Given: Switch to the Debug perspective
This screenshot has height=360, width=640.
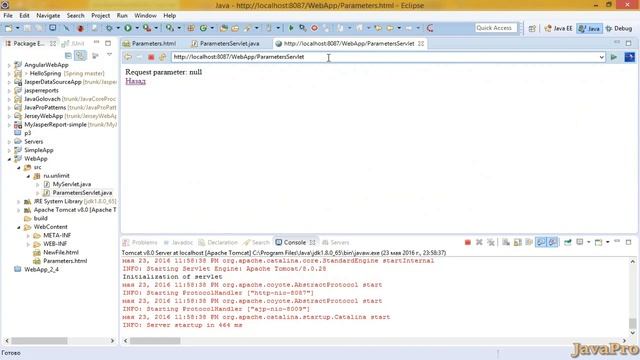Looking at the screenshot, I should (619, 29).
